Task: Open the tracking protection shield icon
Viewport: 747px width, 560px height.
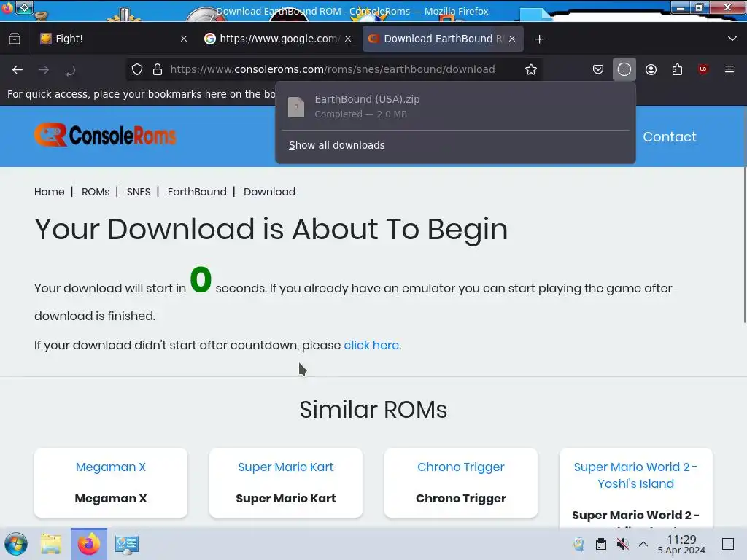Action: (x=137, y=69)
